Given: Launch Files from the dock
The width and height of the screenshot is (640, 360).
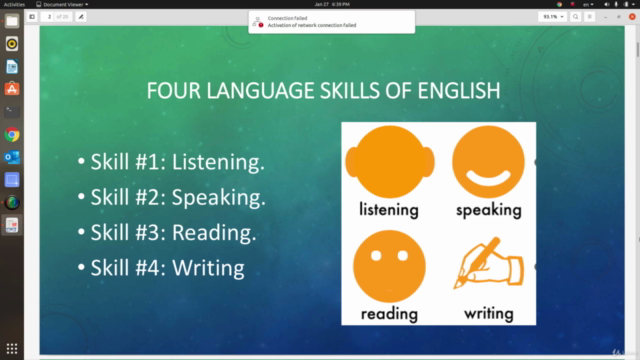Looking at the screenshot, I should pos(12,21).
